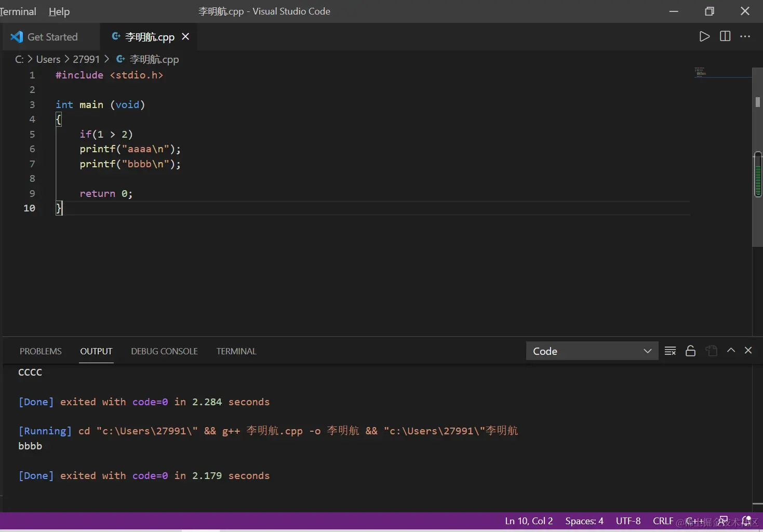Click line number 5 in the gutter

pyautogui.click(x=32, y=134)
